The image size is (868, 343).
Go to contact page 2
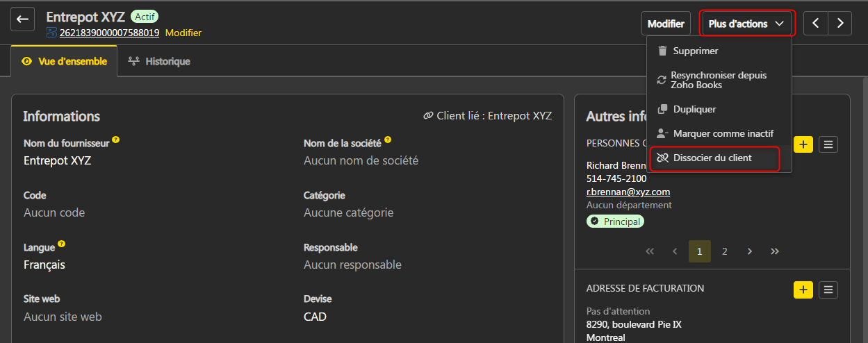coord(724,251)
